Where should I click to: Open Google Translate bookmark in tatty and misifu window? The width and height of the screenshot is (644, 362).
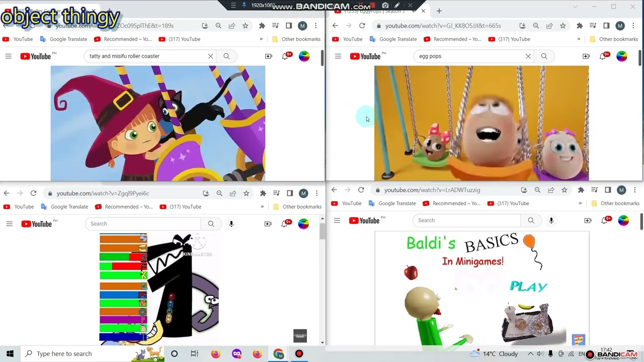pyautogui.click(x=63, y=39)
